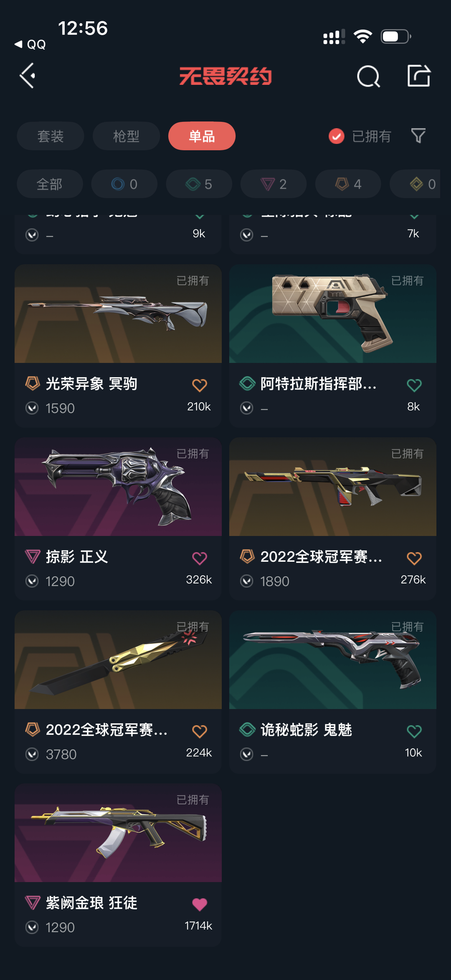
Task: Unlike the 紫阙金琅 狂徒 filled heart
Action: [199, 904]
